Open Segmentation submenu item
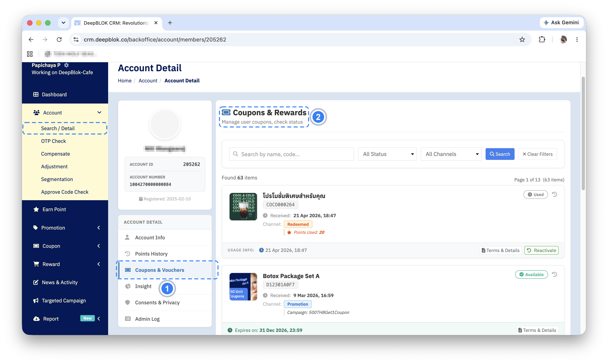This screenshot has width=608, height=364. tap(57, 179)
